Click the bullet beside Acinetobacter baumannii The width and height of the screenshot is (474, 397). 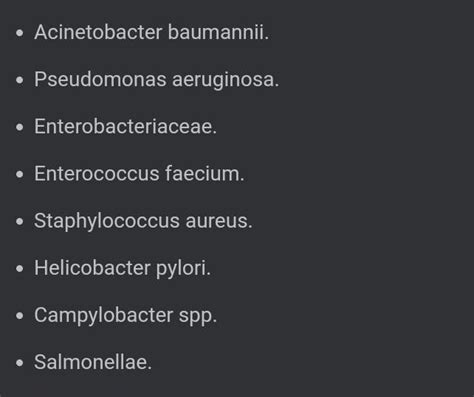tap(20, 33)
